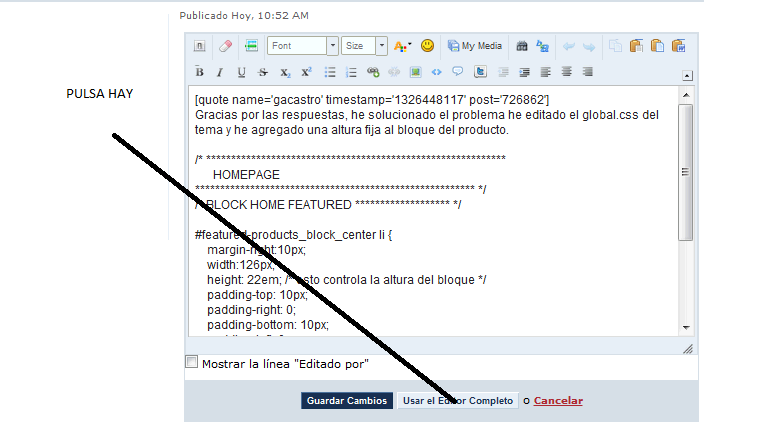
Task: Click the Twitter insert icon
Action: tap(480, 72)
